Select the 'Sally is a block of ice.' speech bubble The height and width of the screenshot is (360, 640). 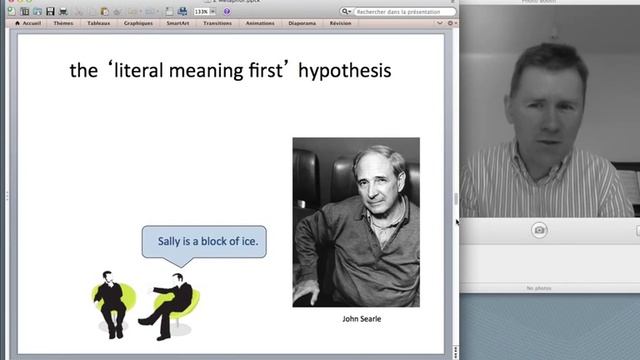coord(204,242)
